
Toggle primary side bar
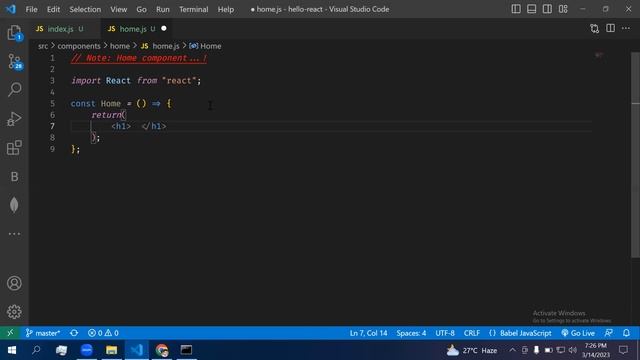tap(516, 9)
